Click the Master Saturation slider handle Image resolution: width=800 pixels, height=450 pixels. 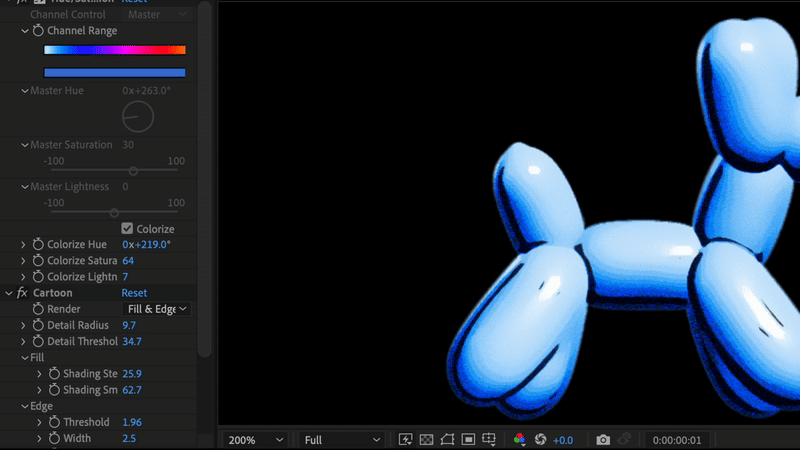(133, 171)
